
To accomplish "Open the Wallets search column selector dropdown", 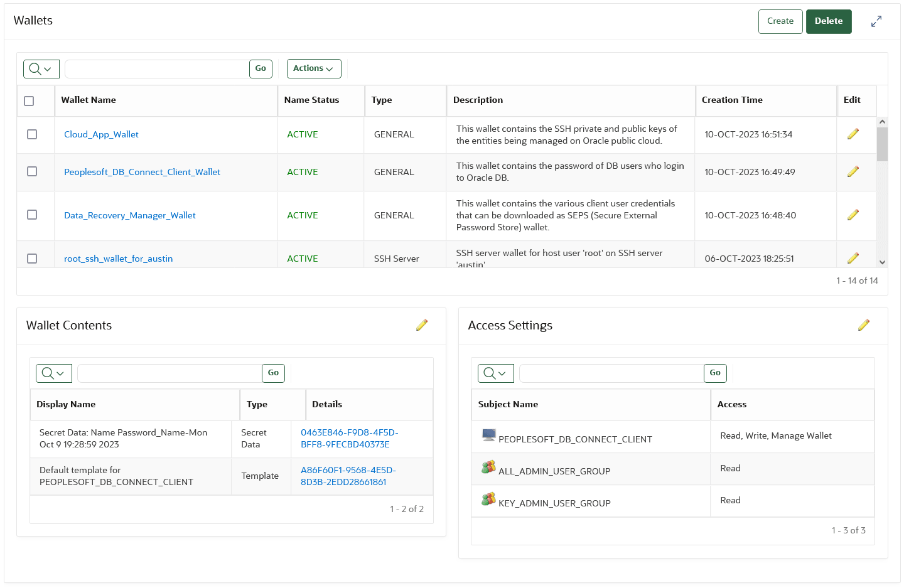I will point(41,68).
